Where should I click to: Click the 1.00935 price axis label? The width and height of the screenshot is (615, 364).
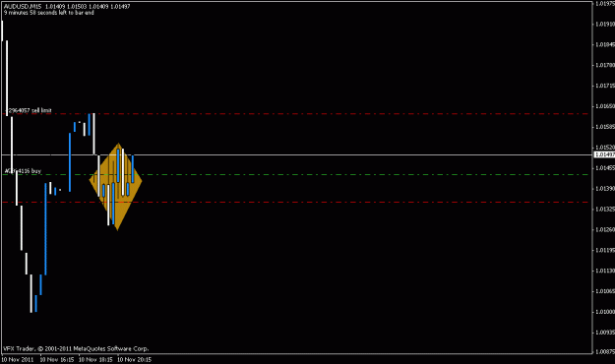click(605, 333)
